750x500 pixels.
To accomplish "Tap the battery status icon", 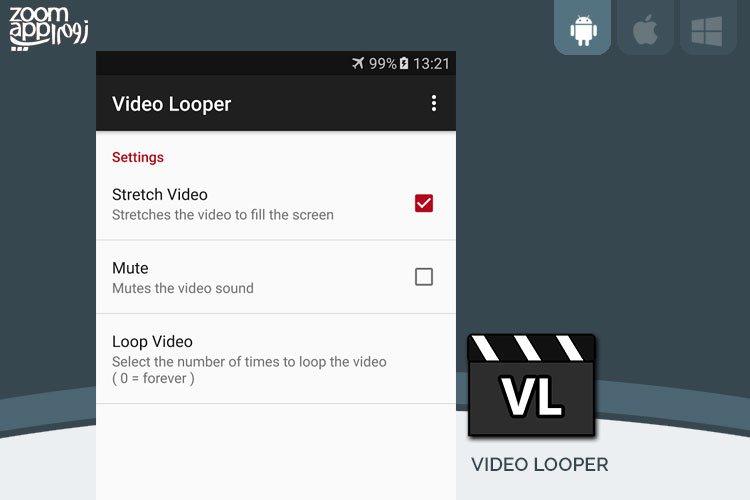I will 404,63.
